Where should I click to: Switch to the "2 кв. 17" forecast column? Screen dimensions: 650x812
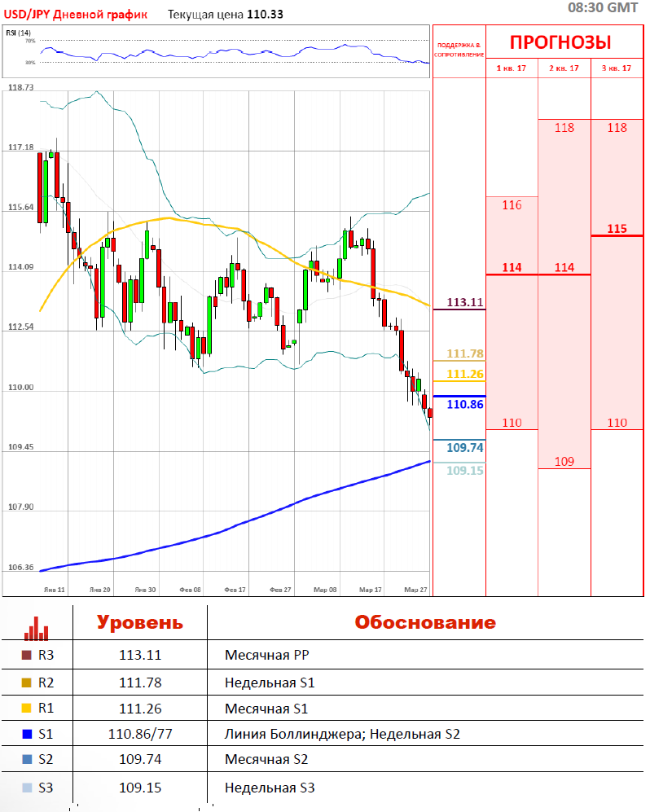(x=564, y=68)
